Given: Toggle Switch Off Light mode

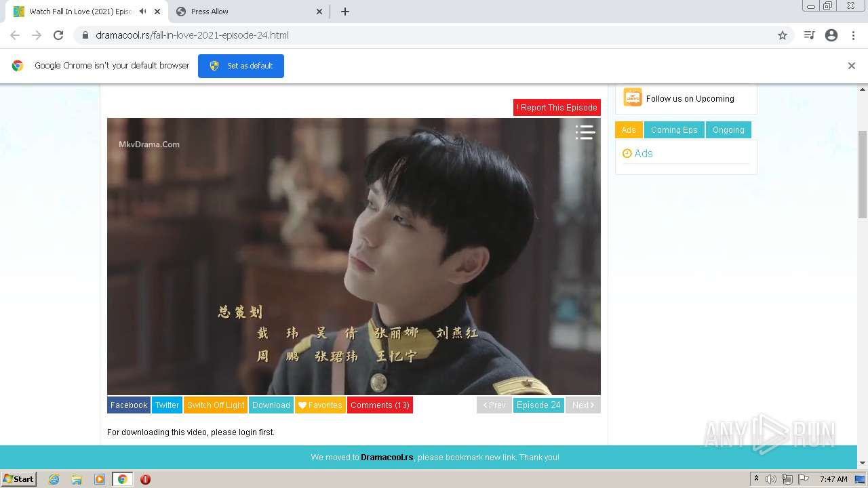Looking at the screenshot, I should pos(216,405).
